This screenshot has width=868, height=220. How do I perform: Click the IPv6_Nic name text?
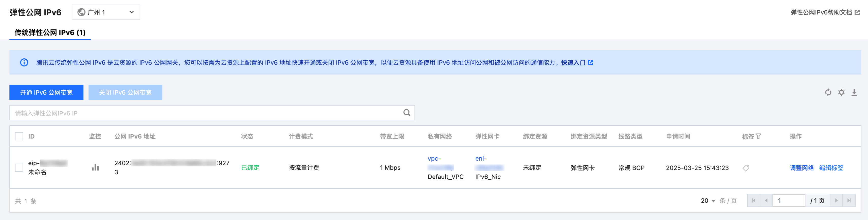488,177
